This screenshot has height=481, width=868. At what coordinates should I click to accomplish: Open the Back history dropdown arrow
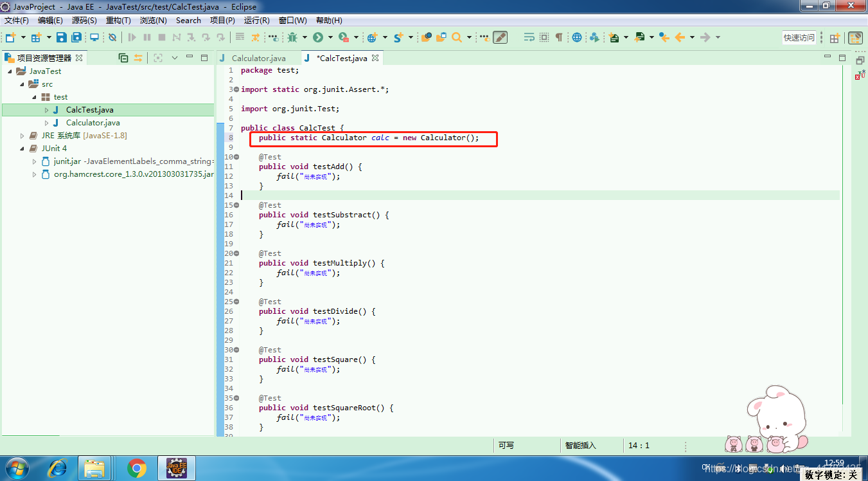tap(692, 37)
